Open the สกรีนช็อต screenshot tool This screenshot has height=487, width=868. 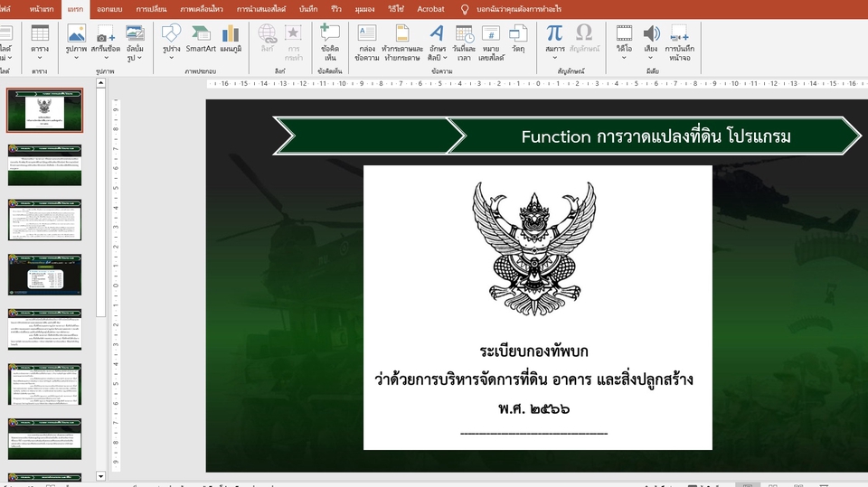click(105, 42)
